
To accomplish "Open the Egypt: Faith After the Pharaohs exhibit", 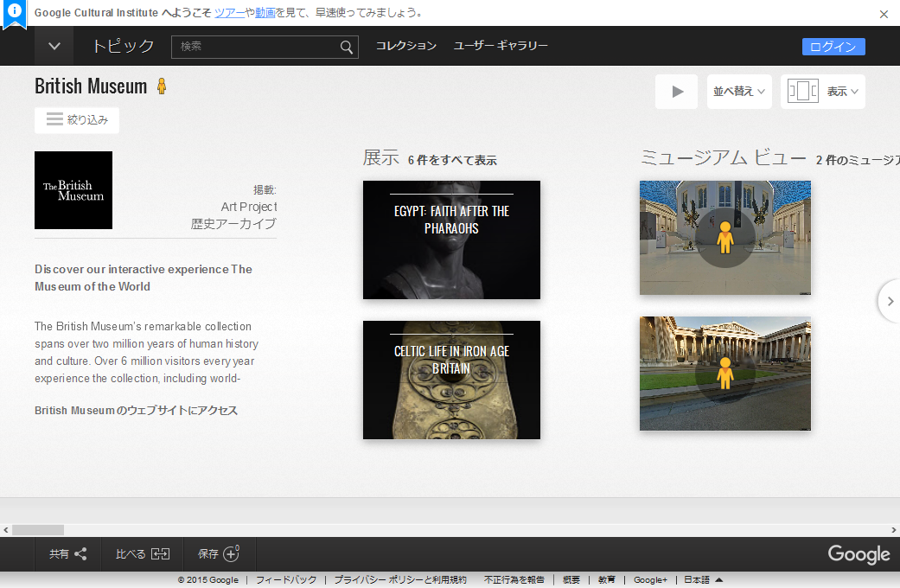I will 451,240.
